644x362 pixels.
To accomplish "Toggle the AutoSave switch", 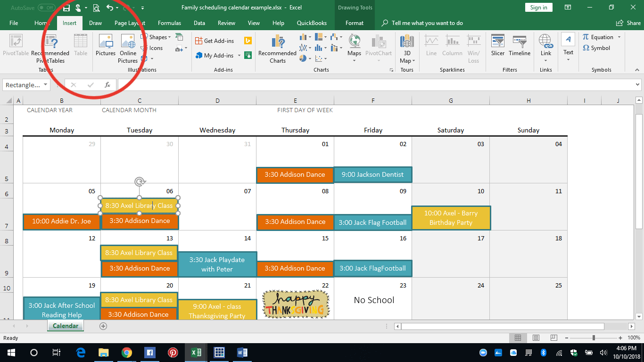I will click(x=47, y=8).
